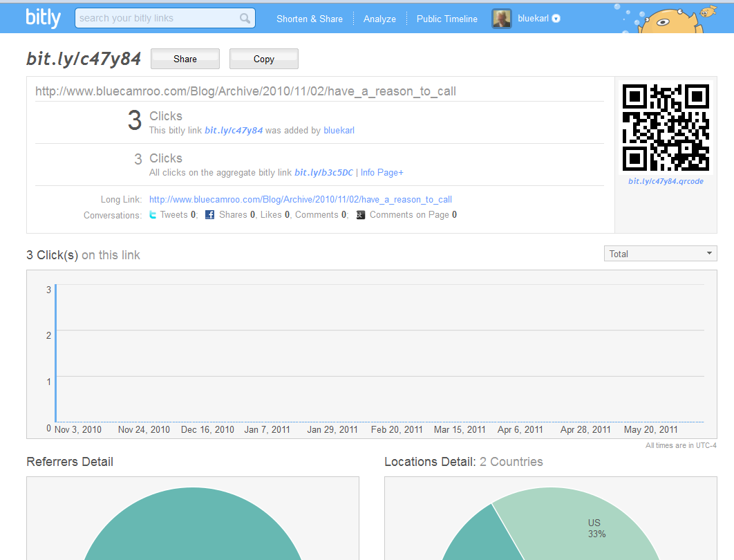Click the Referrers Detail pie chart
This screenshot has width=734, height=560.
coord(193,525)
